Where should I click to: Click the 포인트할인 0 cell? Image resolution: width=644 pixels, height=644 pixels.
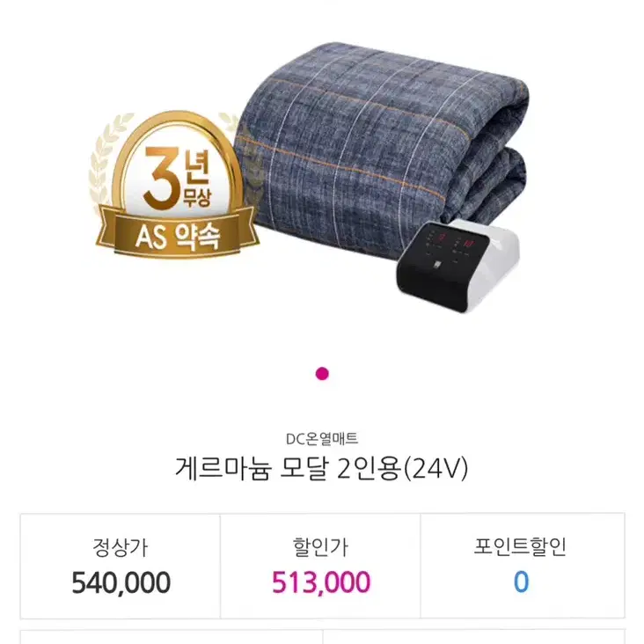[x=522, y=566]
